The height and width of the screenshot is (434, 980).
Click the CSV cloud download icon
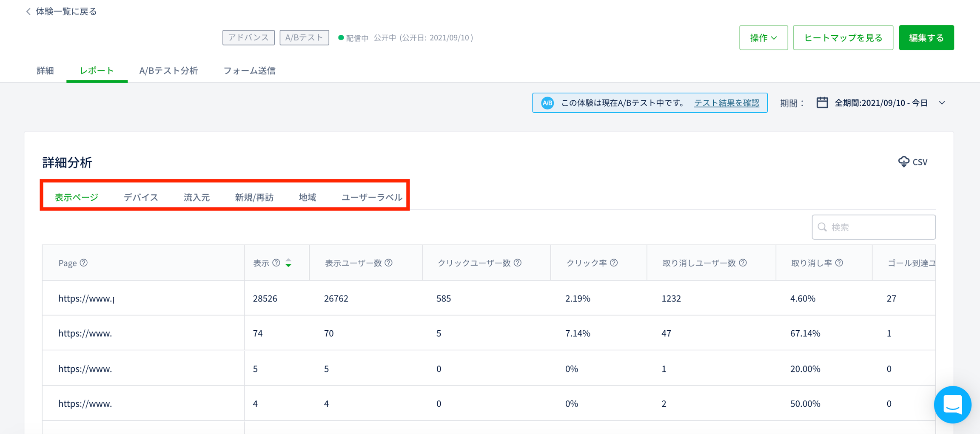click(x=903, y=162)
